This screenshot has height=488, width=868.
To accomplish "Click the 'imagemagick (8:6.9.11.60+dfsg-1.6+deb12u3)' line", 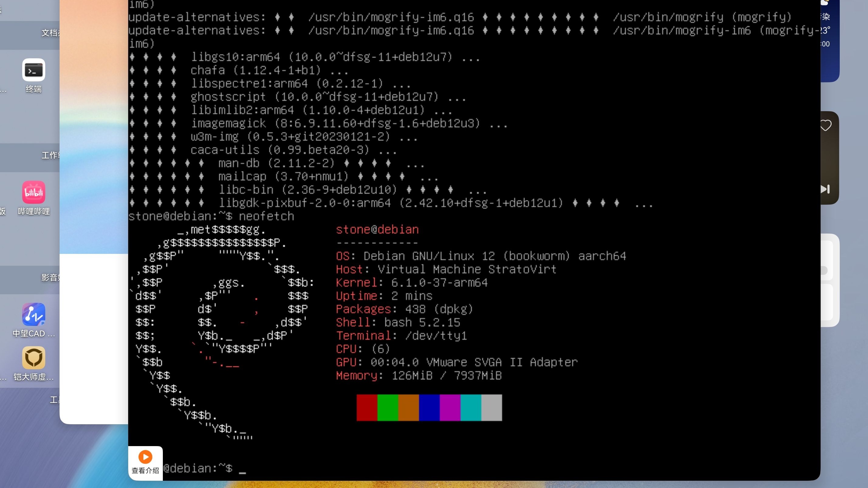I will click(318, 124).
